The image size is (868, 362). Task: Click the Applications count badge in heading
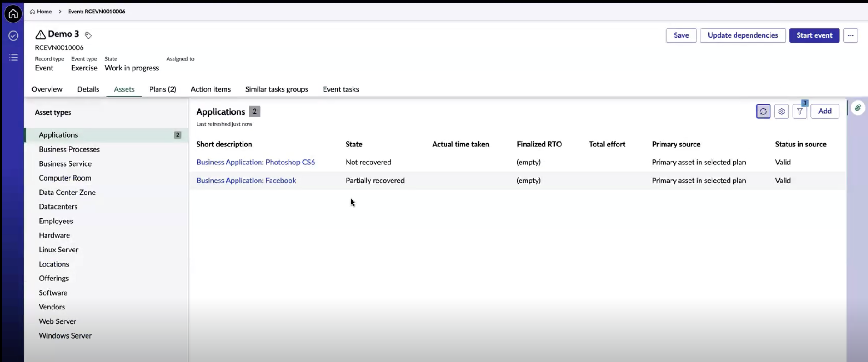click(255, 111)
